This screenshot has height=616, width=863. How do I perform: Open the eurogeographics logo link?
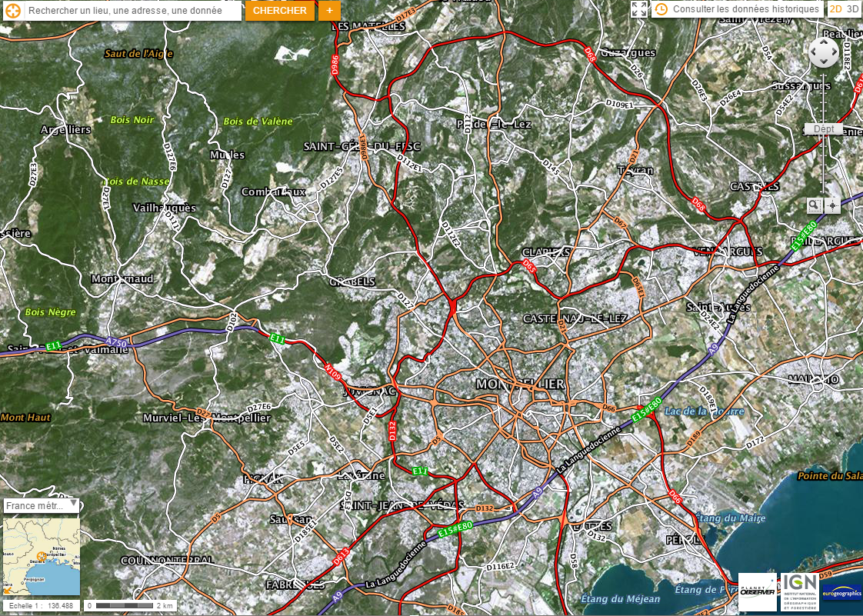842,593
